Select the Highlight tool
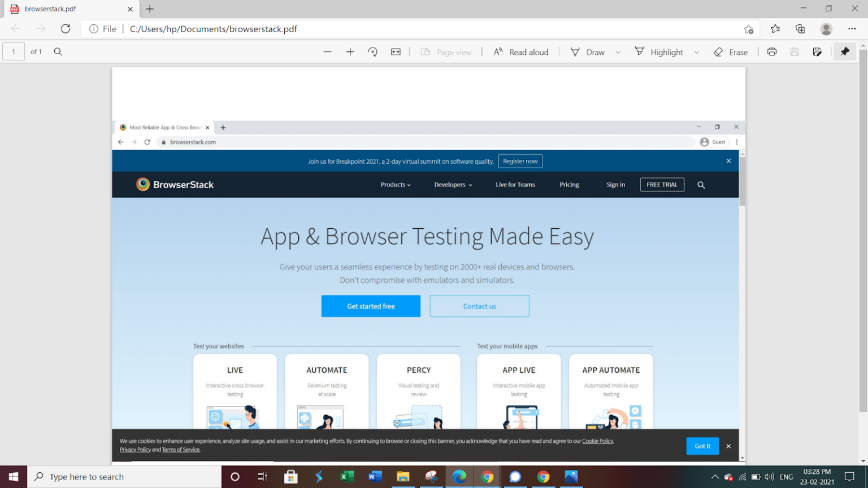The width and height of the screenshot is (868, 488). coord(659,51)
